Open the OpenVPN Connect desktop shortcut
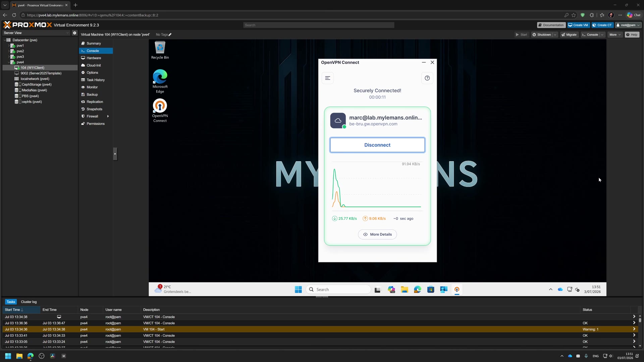 point(160,111)
